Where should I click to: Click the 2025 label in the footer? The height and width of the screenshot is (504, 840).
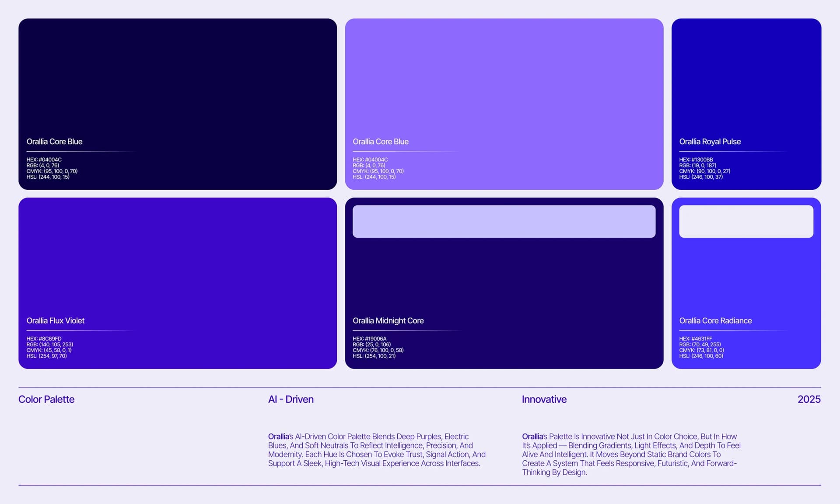(808, 399)
